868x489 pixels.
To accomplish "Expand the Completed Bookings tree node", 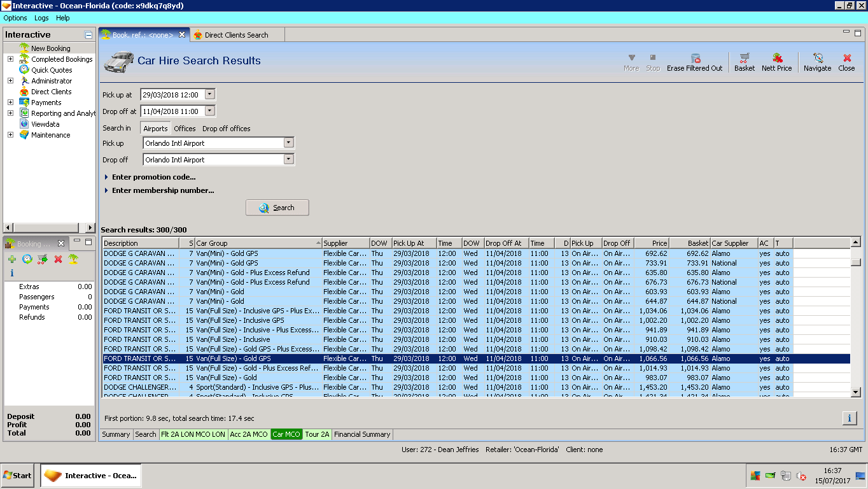I will click(10, 59).
